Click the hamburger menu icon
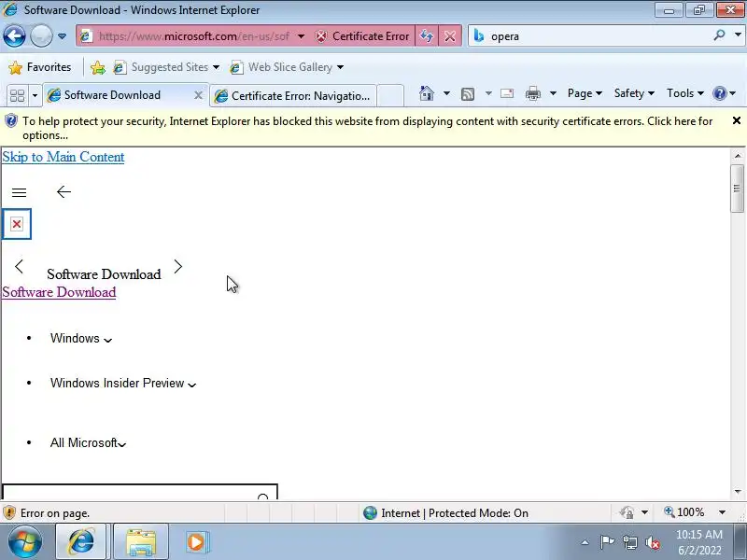This screenshot has height=560, width=747. pos(19,192)
